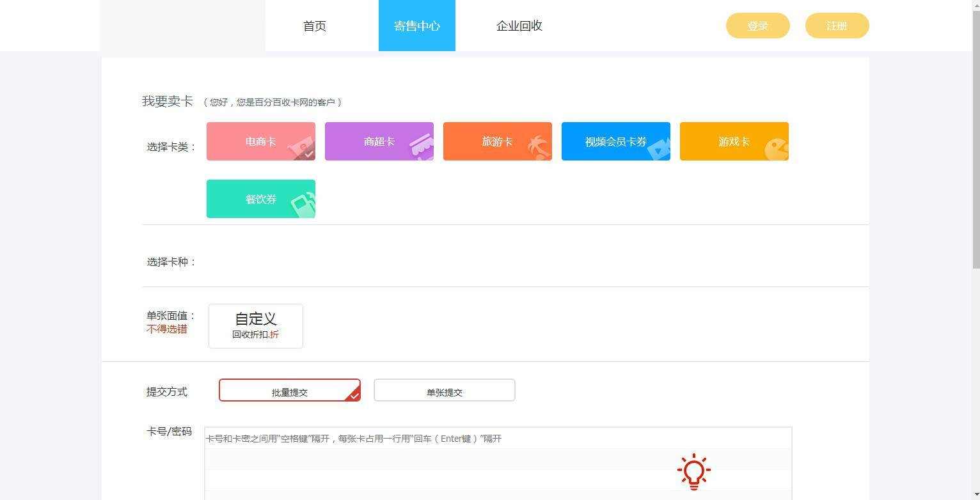Switch to 单张提交 submission mode

444,390
